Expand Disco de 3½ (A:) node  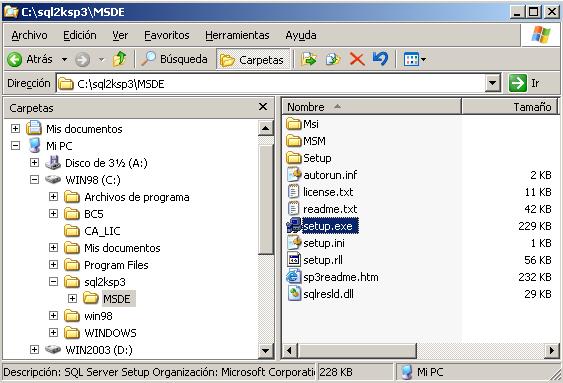click(x=34, y=162)
